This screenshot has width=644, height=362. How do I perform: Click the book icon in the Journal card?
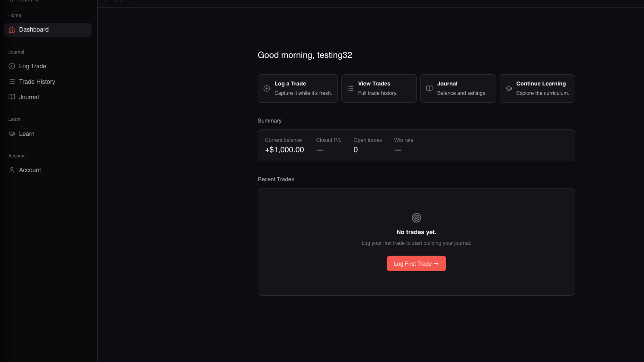point(429,88)
